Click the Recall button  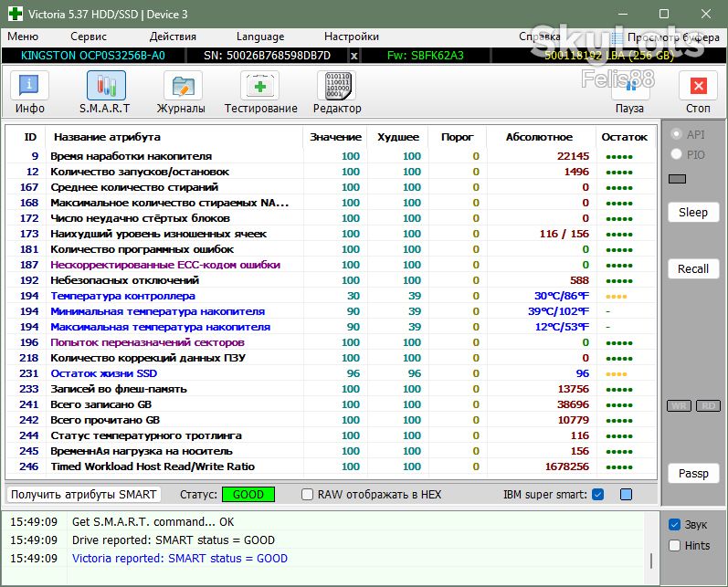pos(693,269)
